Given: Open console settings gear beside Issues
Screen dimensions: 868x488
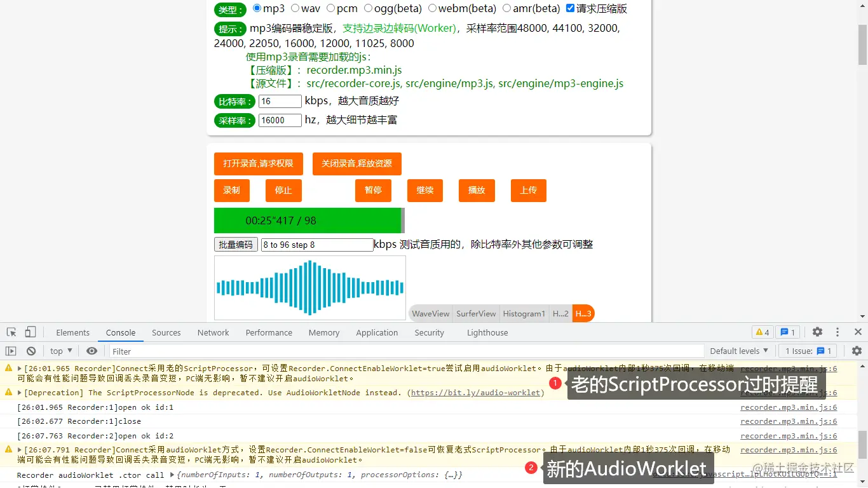Looking at the screenshot, I should (857, 351).
